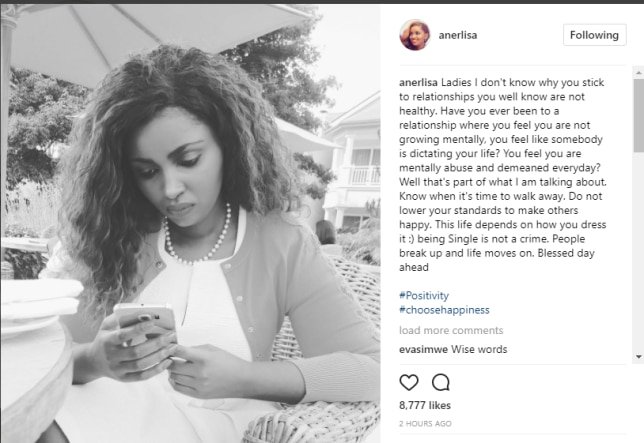Viewport: 644px width, 443px height.
Task: Open the #choosehappiness hashtag
Action: tap(444, 310)
